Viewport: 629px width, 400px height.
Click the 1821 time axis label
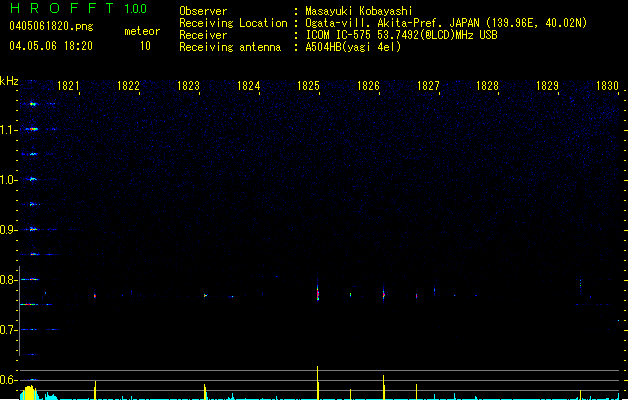click(x=68, y=86)
